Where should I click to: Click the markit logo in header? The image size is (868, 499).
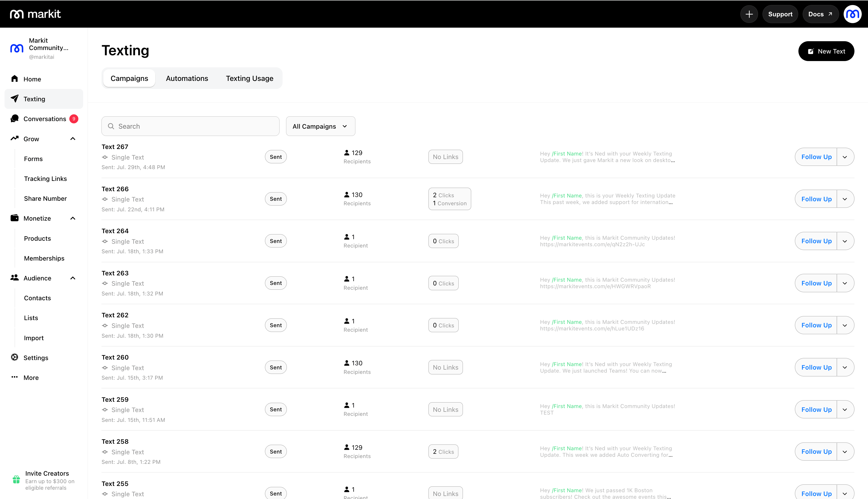35,14
